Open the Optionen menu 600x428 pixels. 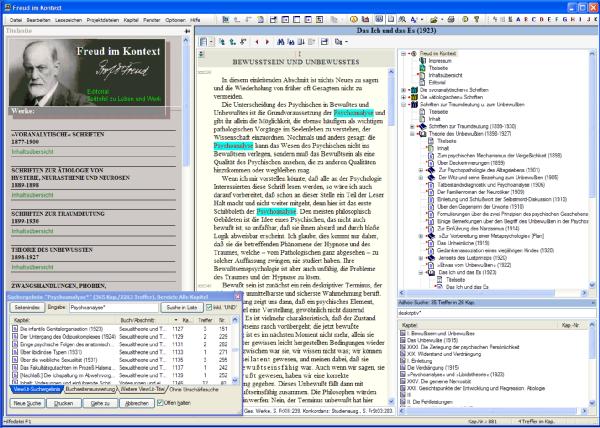[x=175, y=20]
